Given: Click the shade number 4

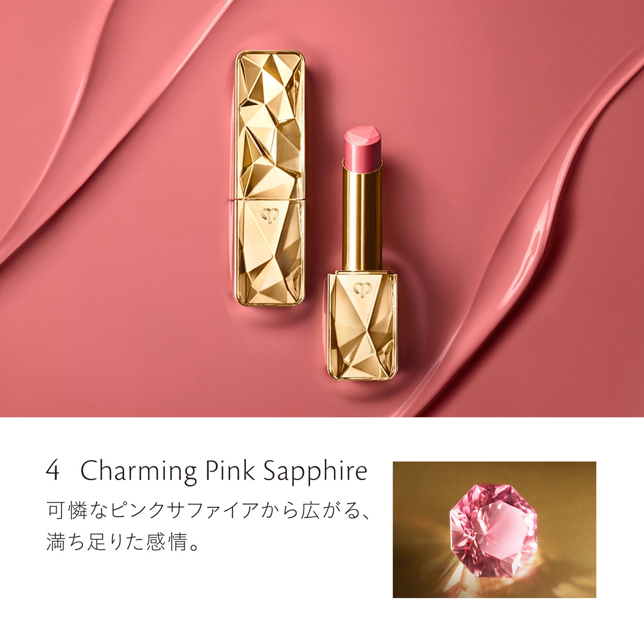Looking at the screenshot, I should coord(53,471).
